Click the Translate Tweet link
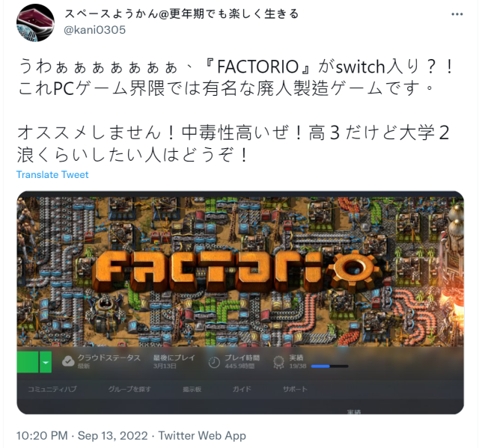 [x=52, y=174]
